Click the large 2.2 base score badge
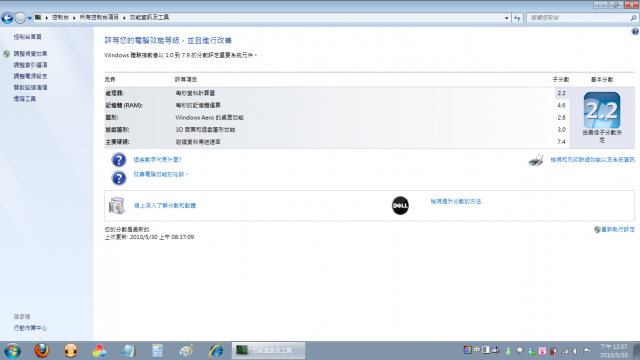This screenshot has width=640, height=360. 602,110
